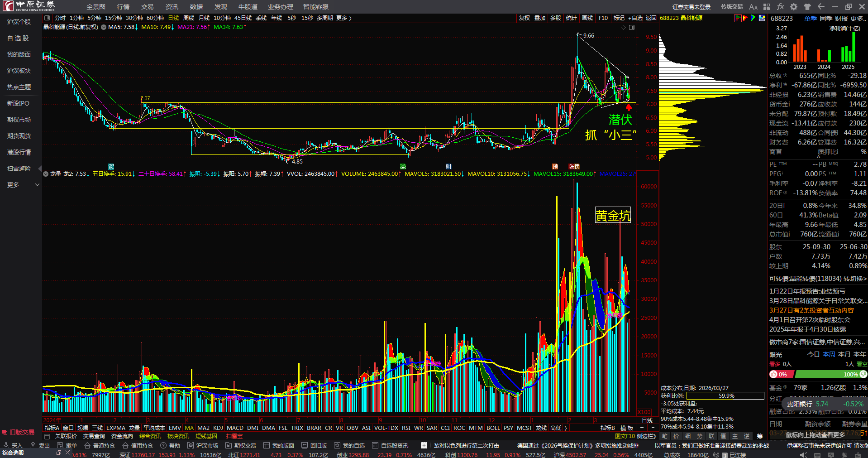Toggle the indicator visibility dot beside 龙量
Screen dimensions: 868x458
point(46,174)
